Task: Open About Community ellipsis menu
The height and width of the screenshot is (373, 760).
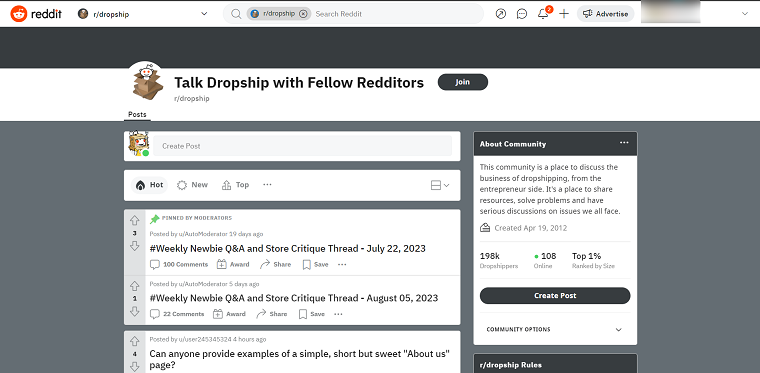Action: pyautogui.click(x=624, y=143)
